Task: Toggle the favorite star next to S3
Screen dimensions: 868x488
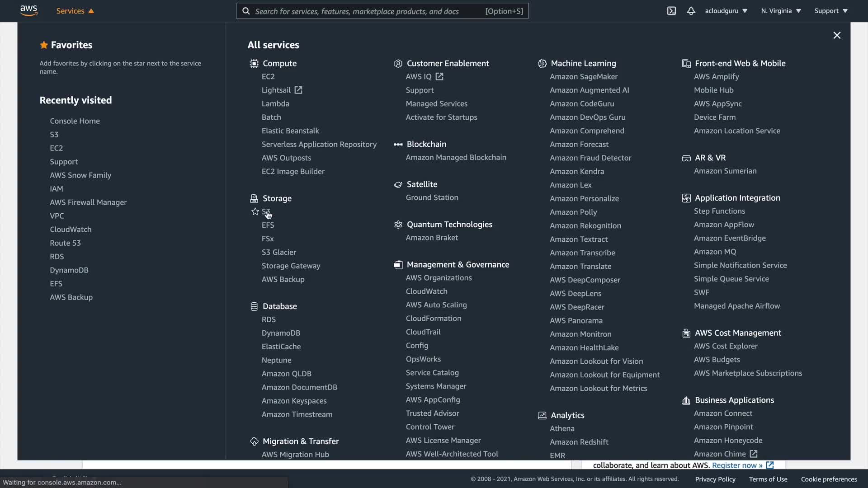Action: click(x=255, y=211)
